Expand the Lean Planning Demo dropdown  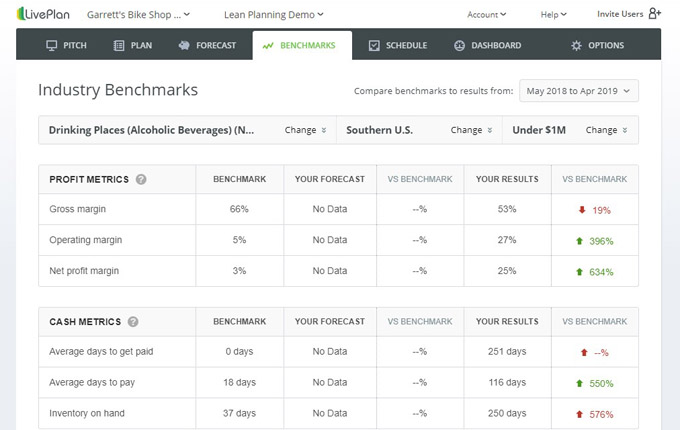274,15
